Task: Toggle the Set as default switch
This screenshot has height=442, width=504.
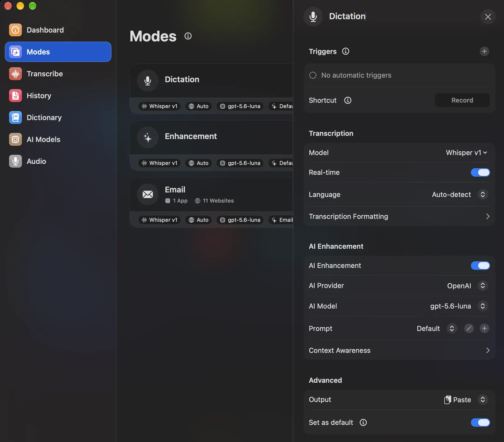Action: point(480,422)
